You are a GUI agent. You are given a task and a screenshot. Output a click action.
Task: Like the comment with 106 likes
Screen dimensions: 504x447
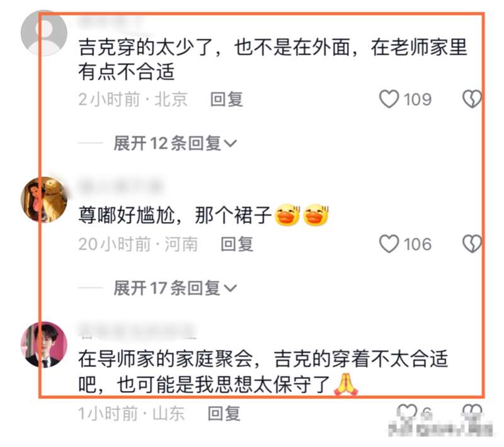coord(389,244)
